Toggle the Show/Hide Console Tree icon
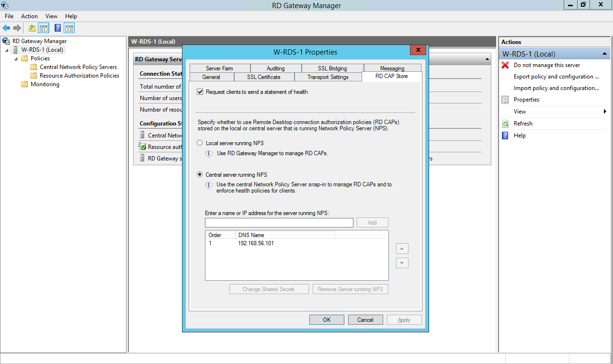 [44, 27]
